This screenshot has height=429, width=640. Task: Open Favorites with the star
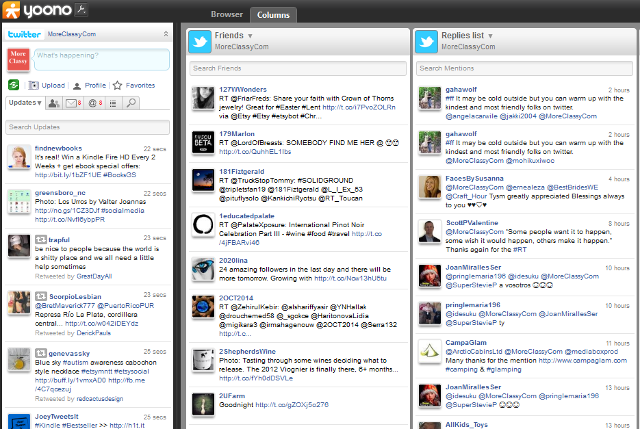pyautogui.click(x=134, y=85)
